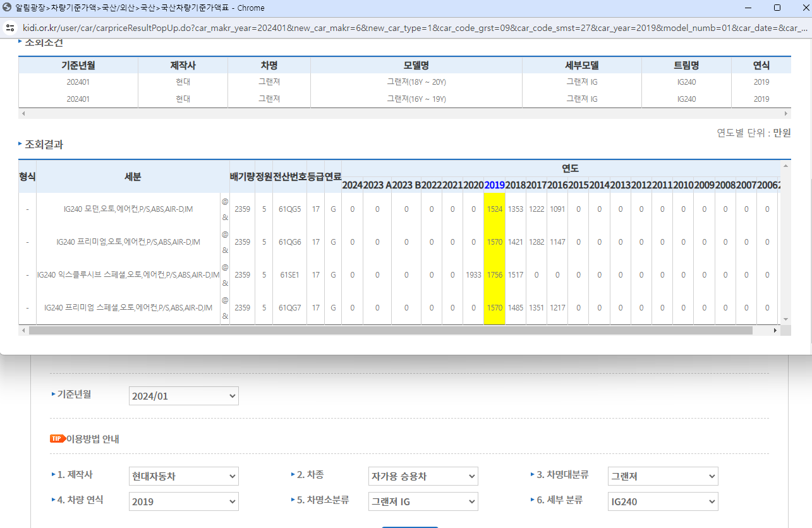The image size is (812, 528).
Task: Click the 61SE1 code cell
Action: [x=289, y=274]
